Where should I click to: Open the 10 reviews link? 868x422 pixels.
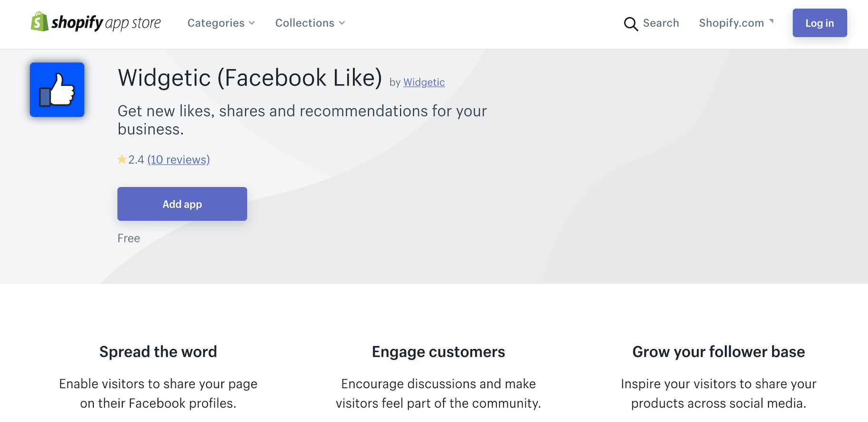(x=178, y=159)
